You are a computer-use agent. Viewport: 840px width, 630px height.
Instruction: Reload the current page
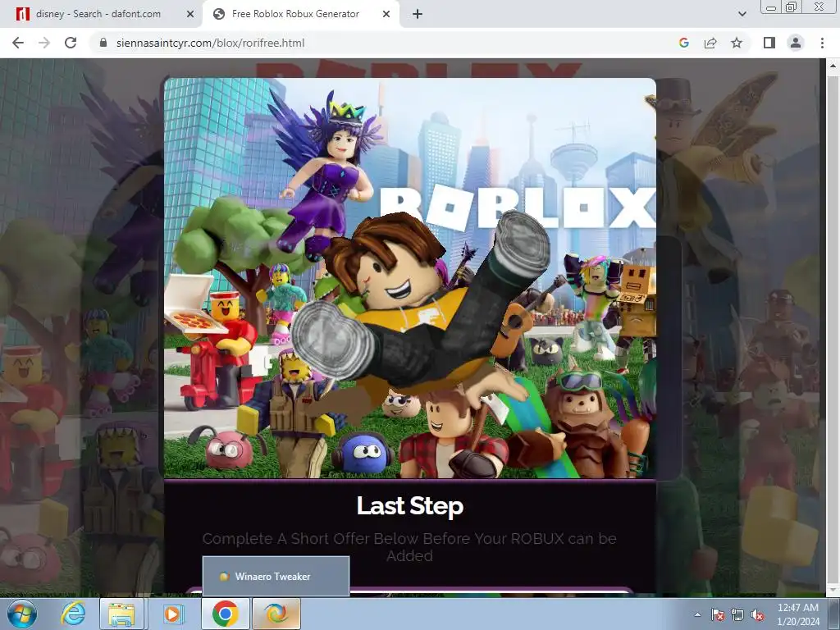point(71,43)
